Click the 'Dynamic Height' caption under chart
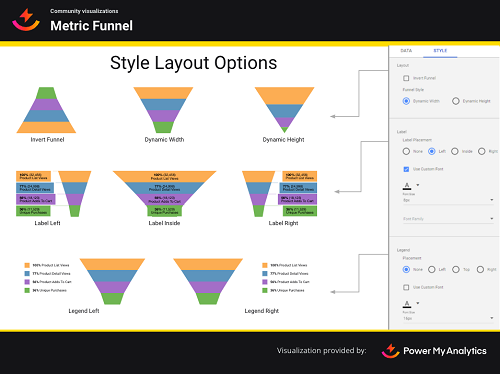500x374 pixels. pyautogui.click(x=283, y=140)
